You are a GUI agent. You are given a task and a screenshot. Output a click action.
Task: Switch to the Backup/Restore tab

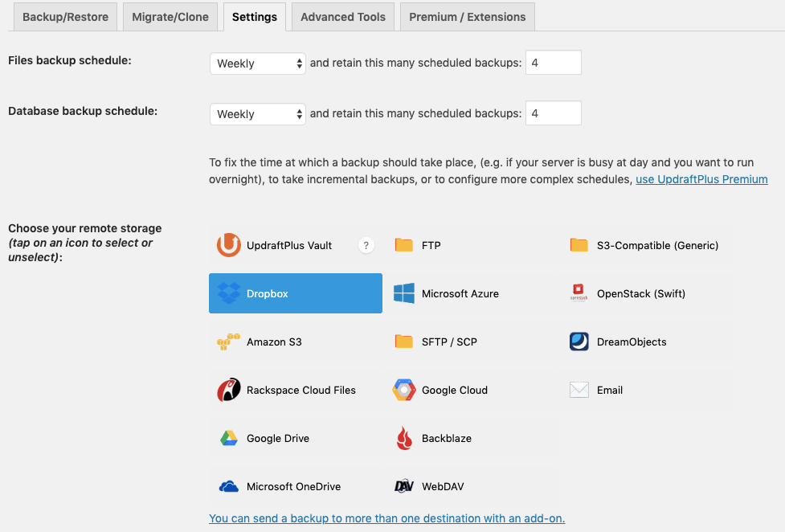pos(64,17)
